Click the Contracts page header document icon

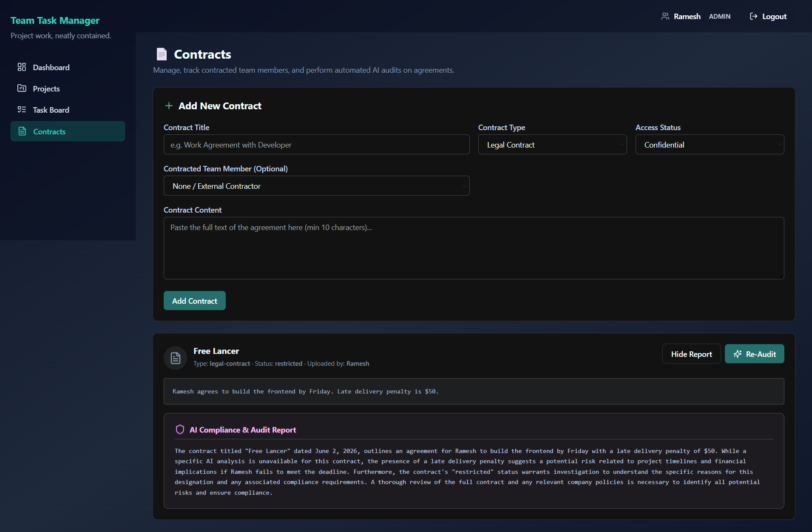tap(162, 54)
